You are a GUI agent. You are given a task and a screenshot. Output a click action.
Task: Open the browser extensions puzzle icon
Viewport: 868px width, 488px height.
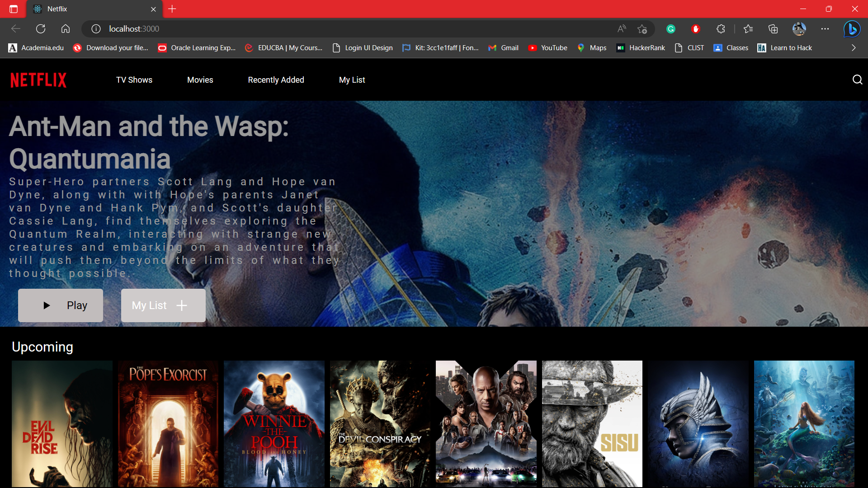click(x=721, y=28)
